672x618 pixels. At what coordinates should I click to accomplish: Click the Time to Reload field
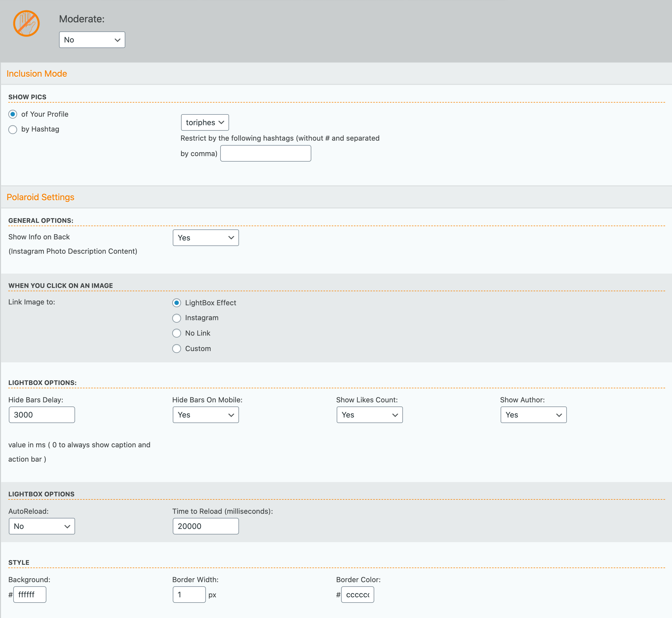click(206, 526)
